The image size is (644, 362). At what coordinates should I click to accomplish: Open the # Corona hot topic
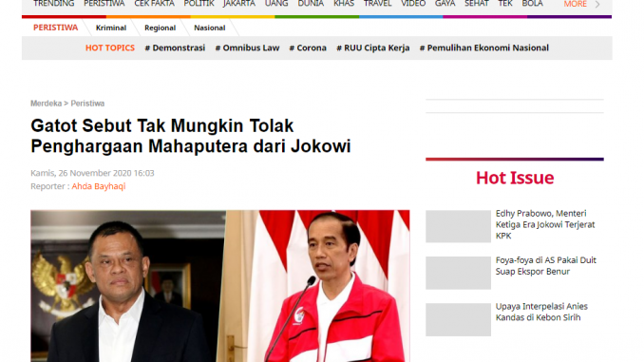pos(308,48)
